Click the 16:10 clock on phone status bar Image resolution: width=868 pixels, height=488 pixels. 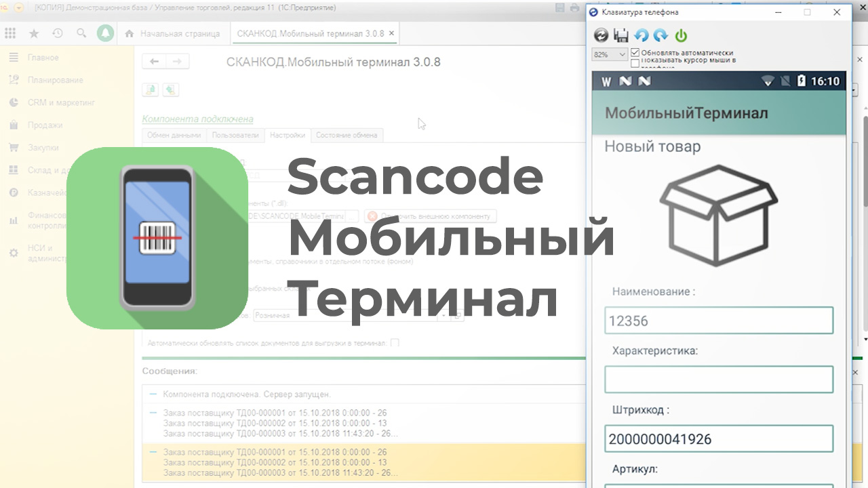coord(825,81)
